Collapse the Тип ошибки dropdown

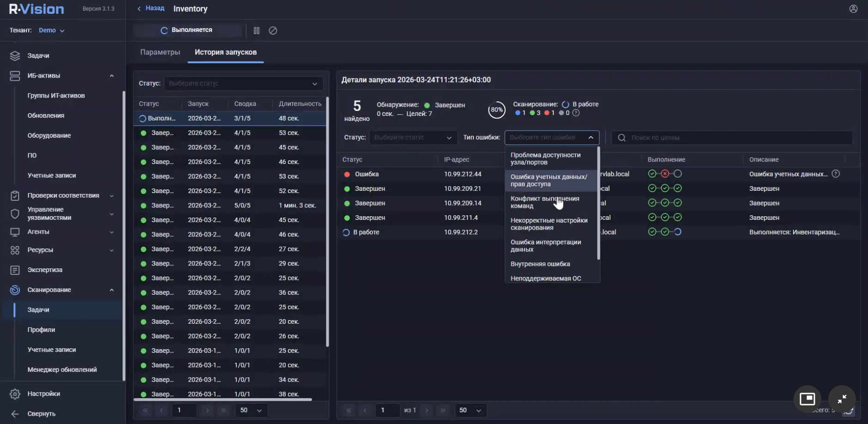(x=591, y=138)
